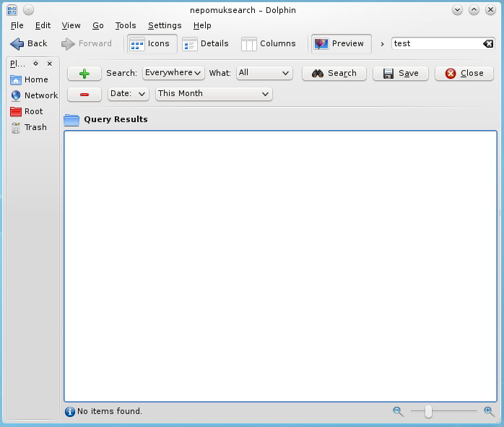The image size is (504, 427).
Task: Float the Places panel with diamond icon
Action: (35, 64)
